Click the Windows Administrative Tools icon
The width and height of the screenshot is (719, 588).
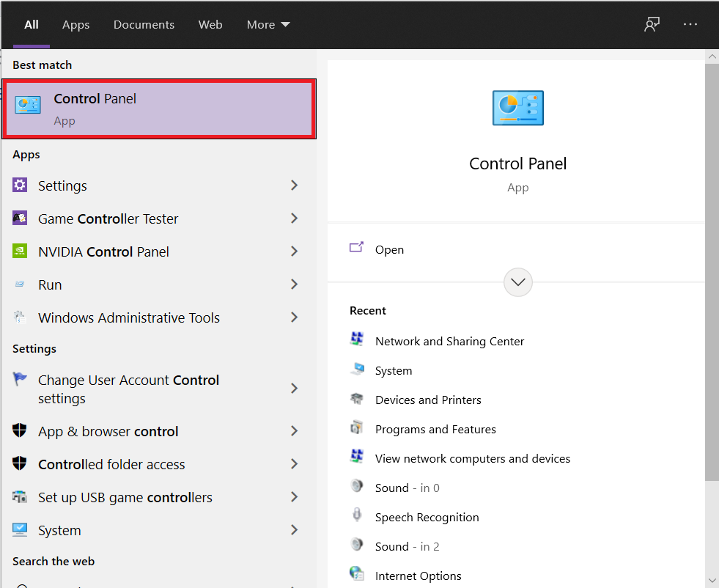pos(20,317)
